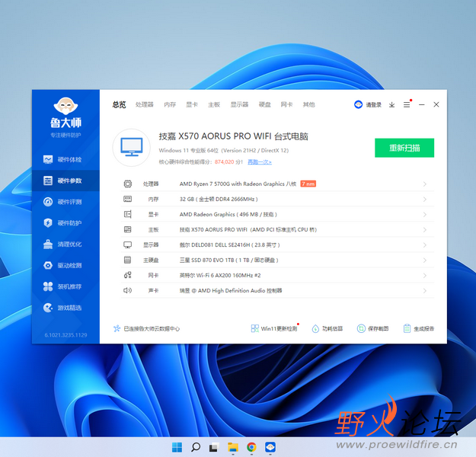Expand the 显卡 row chevron

(x=425, y=214)
